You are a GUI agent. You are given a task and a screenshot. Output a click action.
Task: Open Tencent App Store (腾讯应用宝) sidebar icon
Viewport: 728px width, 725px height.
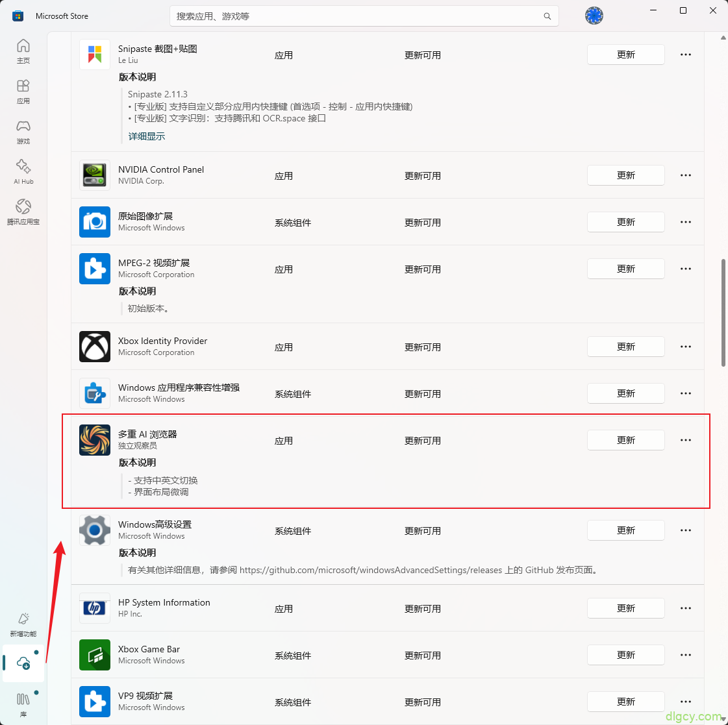[x=23, y=212]
